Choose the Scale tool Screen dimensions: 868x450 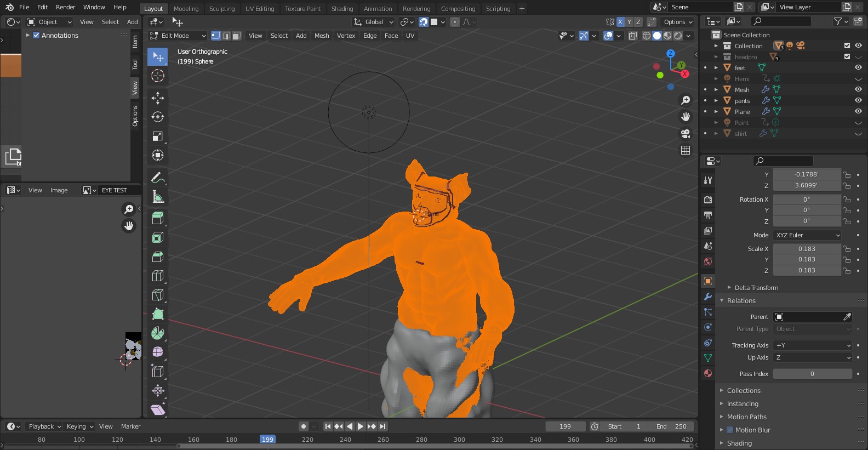pyautogui.click(x=158, y=136)
